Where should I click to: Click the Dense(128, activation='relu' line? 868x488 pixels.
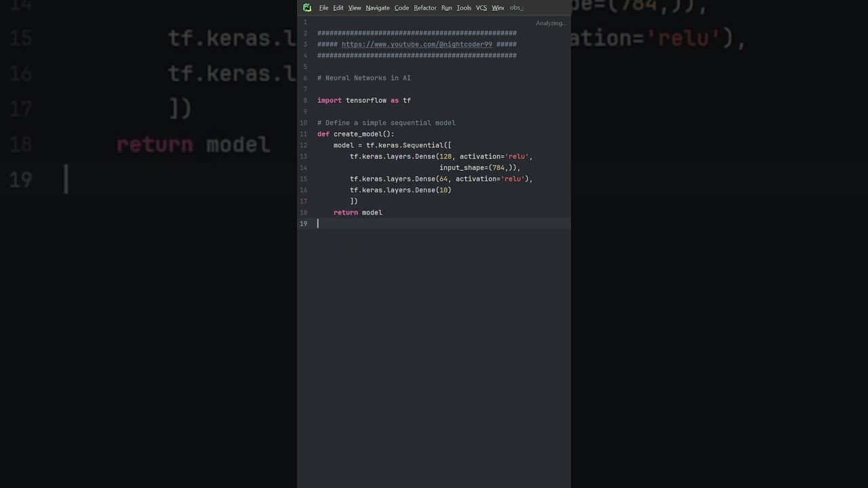441,157
